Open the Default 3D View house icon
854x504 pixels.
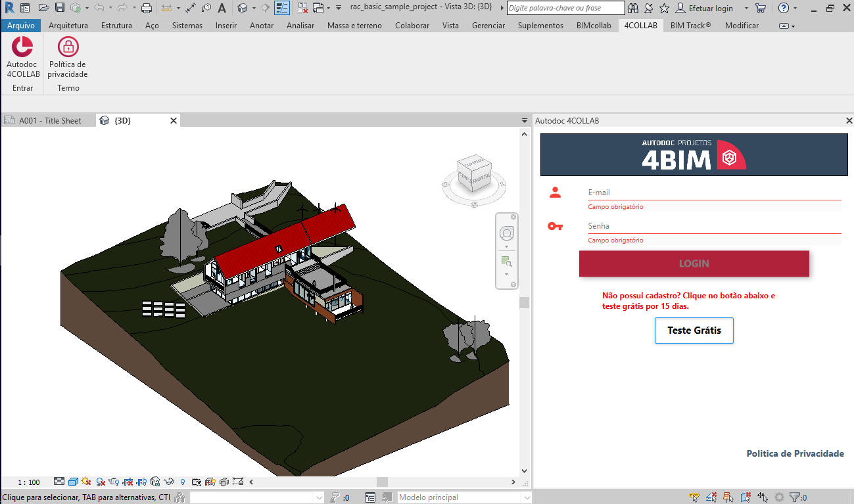tap(242, 8)
